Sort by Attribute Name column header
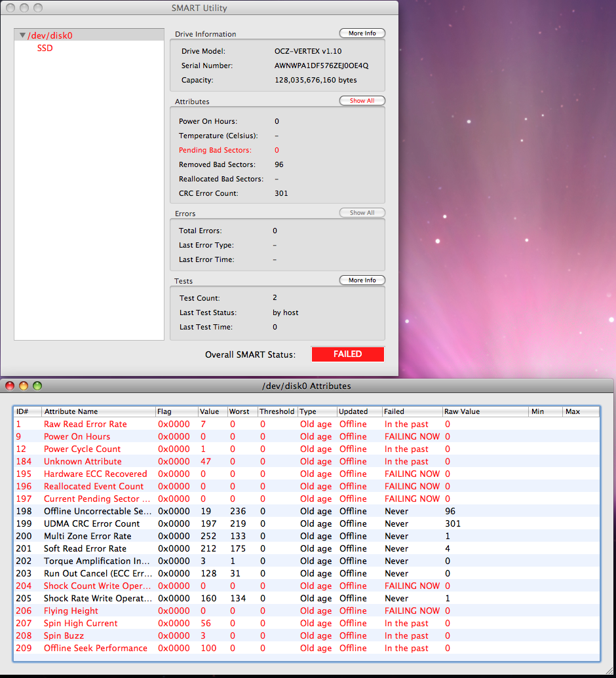The height and width of the screenshot is (678, 616). [x=99, y=411]
